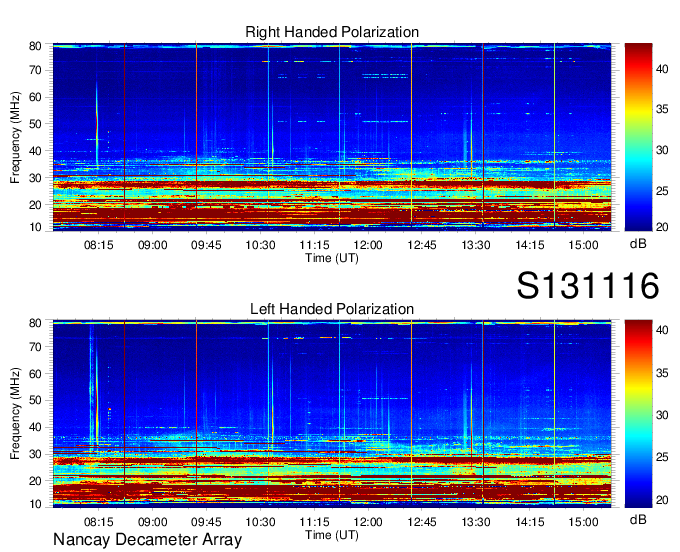Click "Time (UT)" label under Right Handed plot
The width and height of the screenshot is (680, 552).
(x=332, y=258)
